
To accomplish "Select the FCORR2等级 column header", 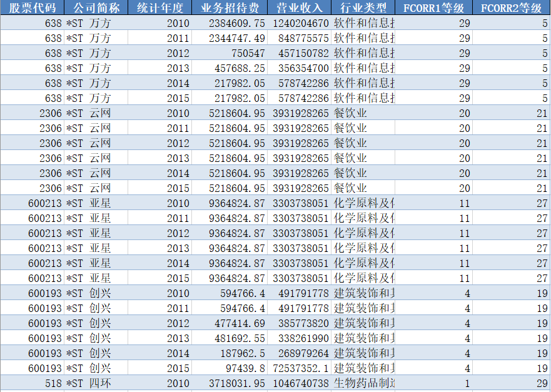I will [512, 8].
